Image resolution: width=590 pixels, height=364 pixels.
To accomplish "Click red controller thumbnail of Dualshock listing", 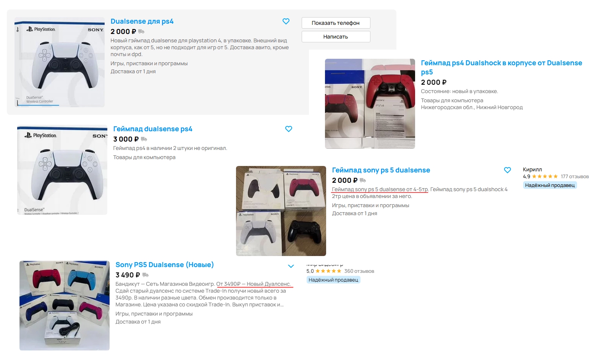I will (370, 104).
